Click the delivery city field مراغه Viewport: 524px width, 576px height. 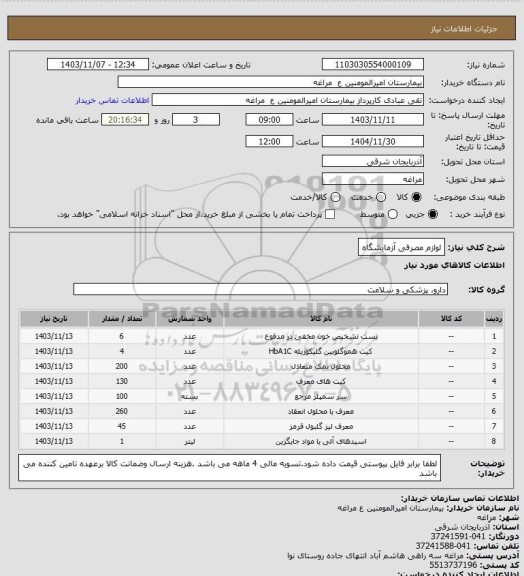[373, 179]
